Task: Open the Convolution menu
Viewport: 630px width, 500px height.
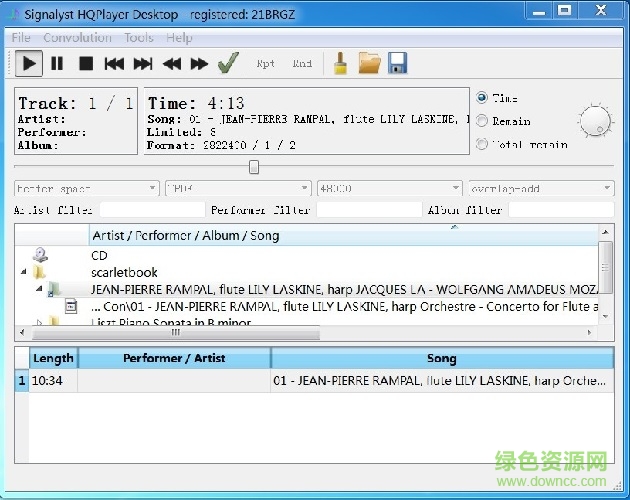Action: click(78, 38)
